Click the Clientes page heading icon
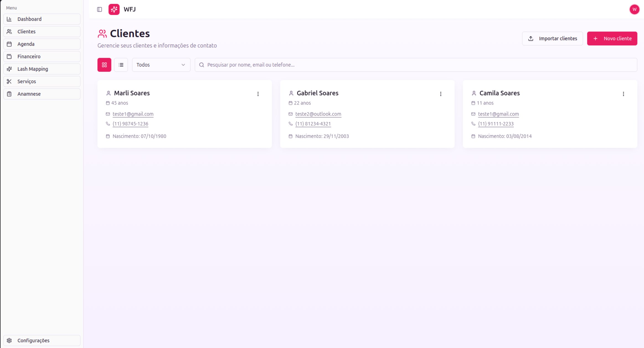Viewport: 644px width, 348px height. pos(102,34)
